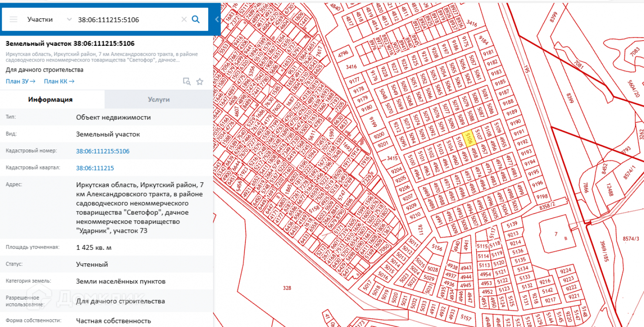Click parcel 4796 on the map
Image resolution: width=644 pixels, height=327 pixels.
(x=343, y=54)
